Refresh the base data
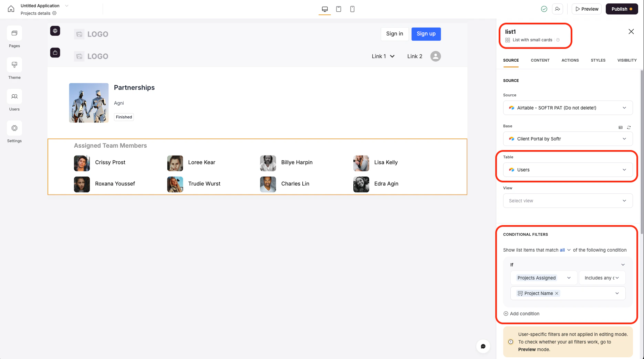This screenshot has width=644, height=359. [x=629, y=127]
